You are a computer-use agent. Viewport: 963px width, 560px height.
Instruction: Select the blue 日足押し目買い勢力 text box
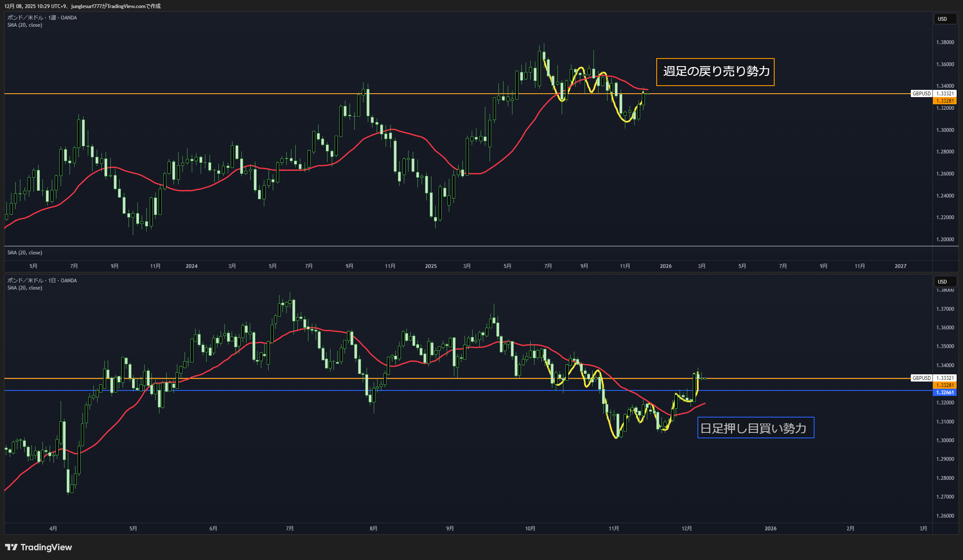coord(755,428)
